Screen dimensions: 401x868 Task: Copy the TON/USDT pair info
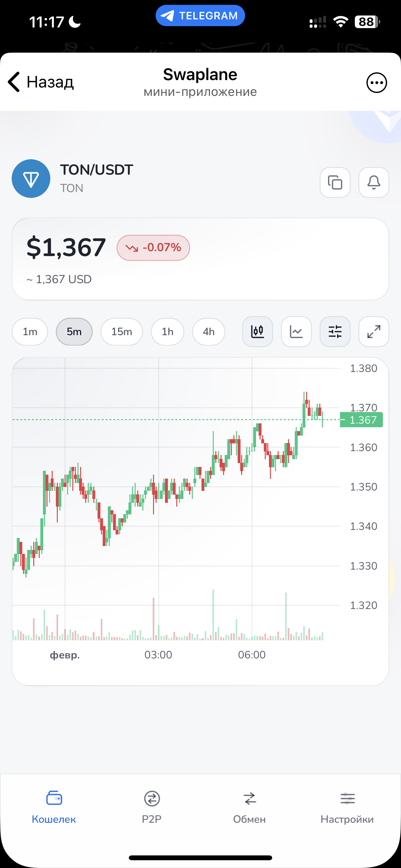tap(335, 183)
